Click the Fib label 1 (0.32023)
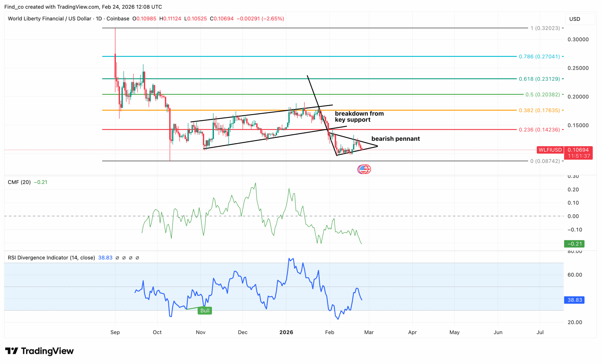Screen dimensions: 601x364 [545, 28]
